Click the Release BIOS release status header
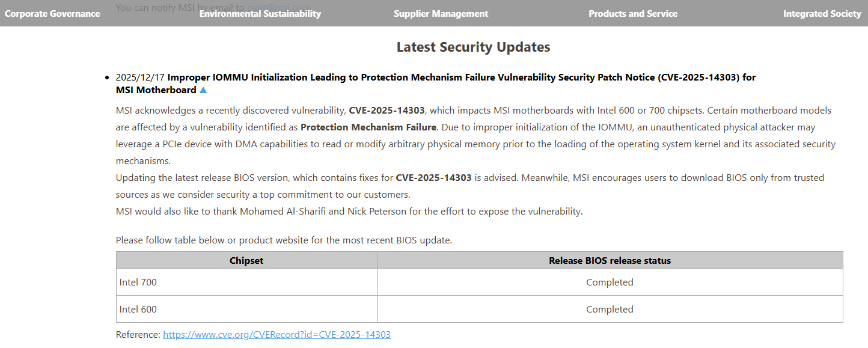The height and width of the screenshot is (348, 868). click(x=610, y=260)
